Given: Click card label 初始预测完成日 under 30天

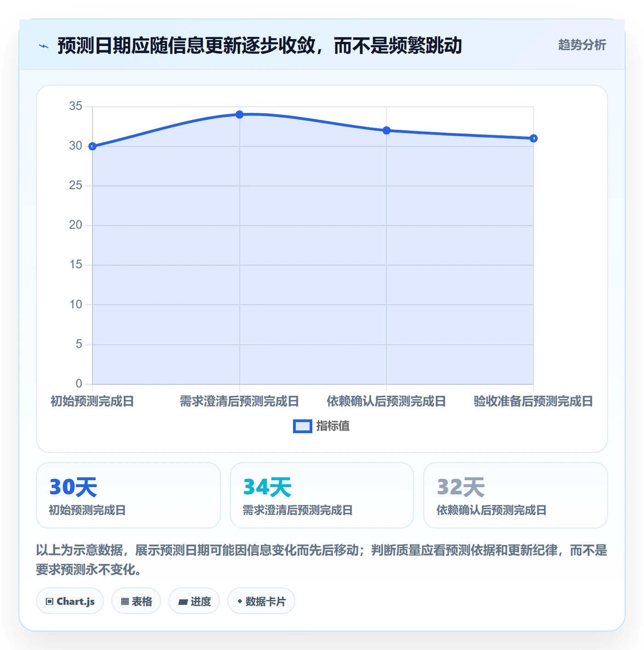Looking at the screenshot, I should 87,510.
